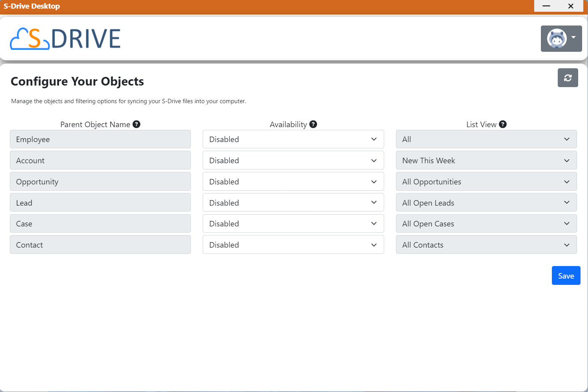Click the Availability help question mark icon
588x392 pixels.
click(313, 124)
